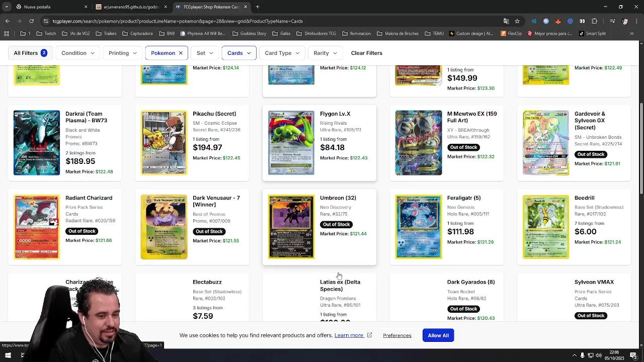
Task: Open the eyes extension icon
Action: [x=582, y=21]
